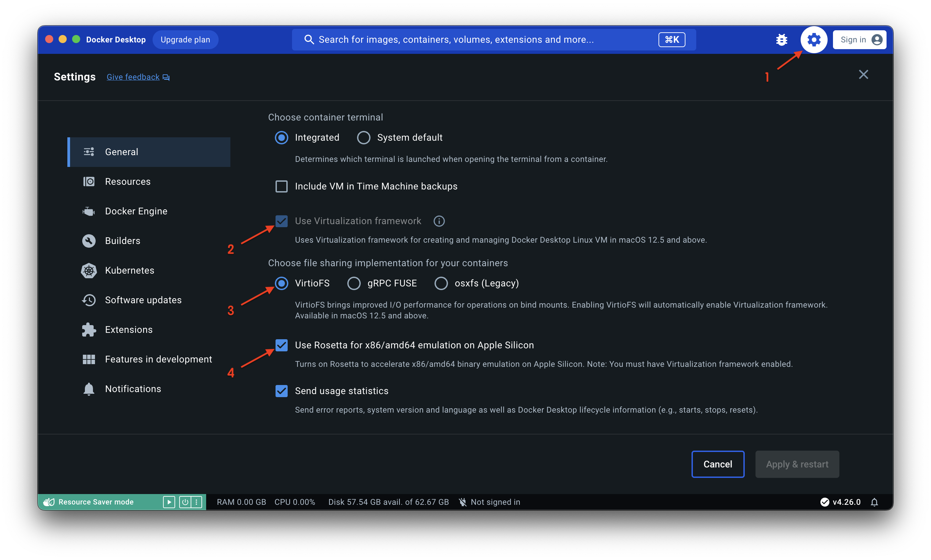This screenshot has width=931, height=560.
Task: Open the troubleshoot bug icon
Action: pos(781,40)
